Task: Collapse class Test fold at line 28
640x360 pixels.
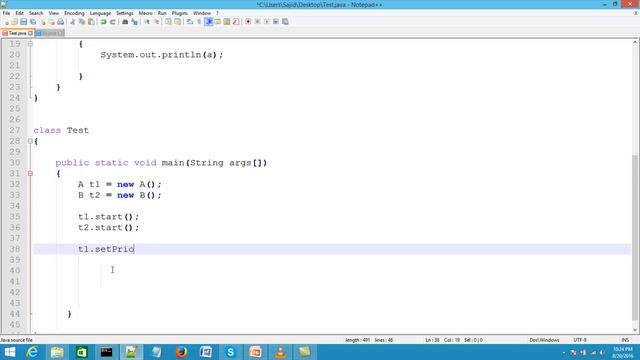Action: (x=30, y=141)
